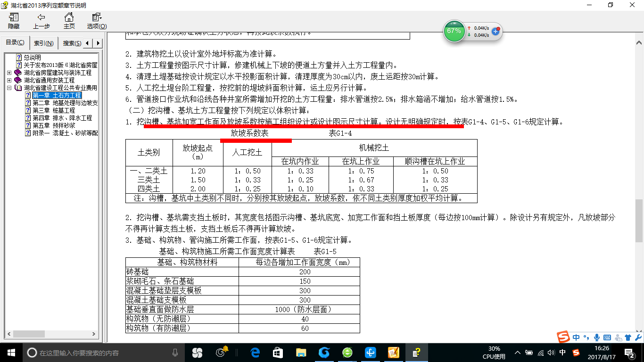Click the 顺沟槽在坑上作业 column header
The image size is (644, 362).
tap(435, 161)
